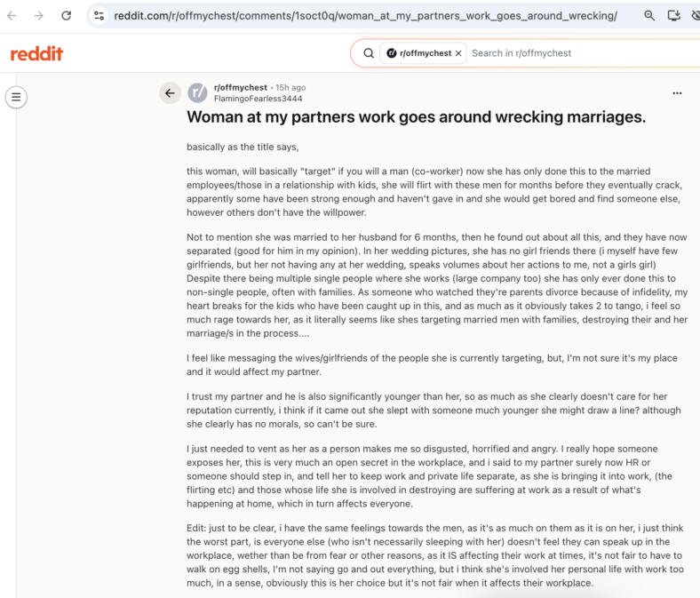Click the browser back arrow

coord(12,16)
